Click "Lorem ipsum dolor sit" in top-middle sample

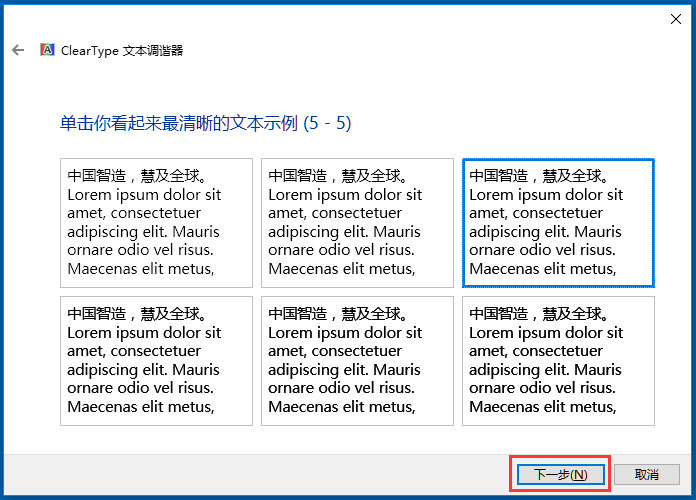[x=345, y=195]
